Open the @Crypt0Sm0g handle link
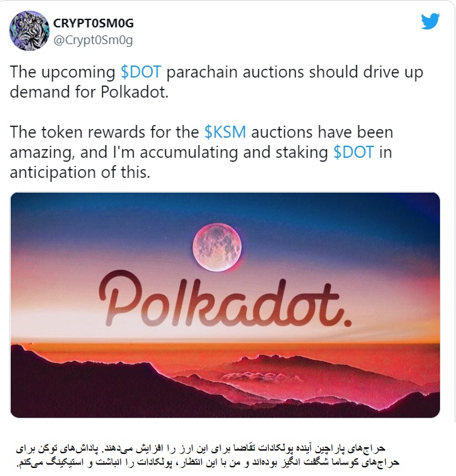This screenshot has width=456, height=476. coord(93,40)
